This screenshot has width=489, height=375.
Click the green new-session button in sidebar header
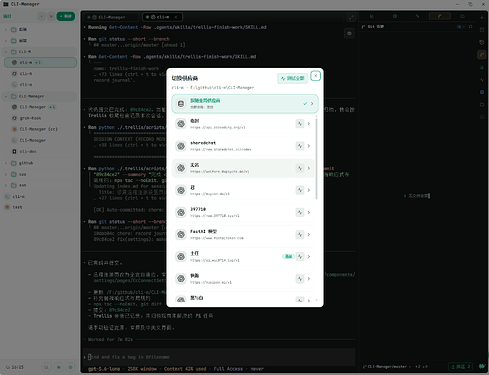pyautogui.click(x=66, y=16)
